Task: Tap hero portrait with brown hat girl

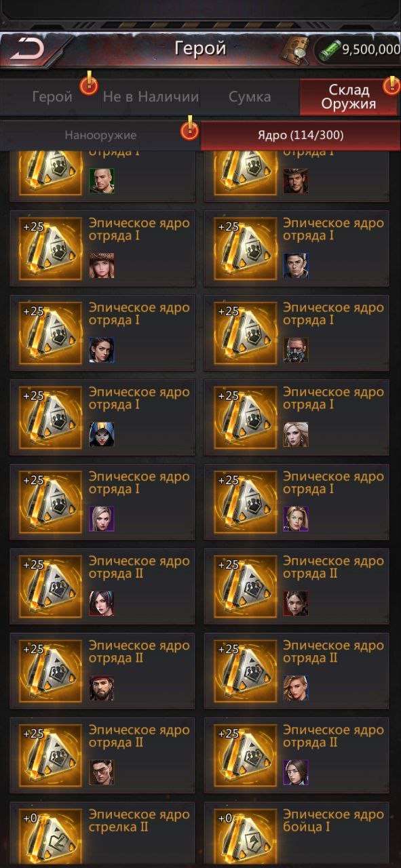Action: point(102,266)
